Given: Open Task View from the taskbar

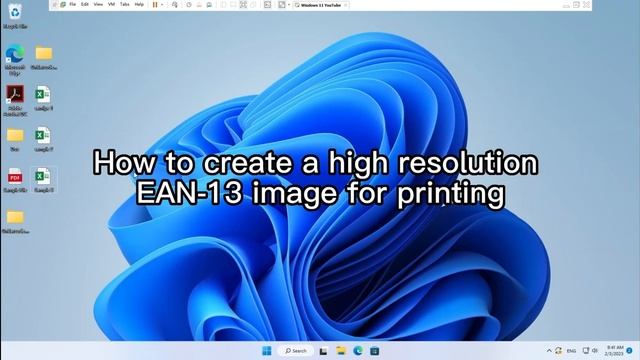Looking at the screenshot, I should tap(323, 351).
